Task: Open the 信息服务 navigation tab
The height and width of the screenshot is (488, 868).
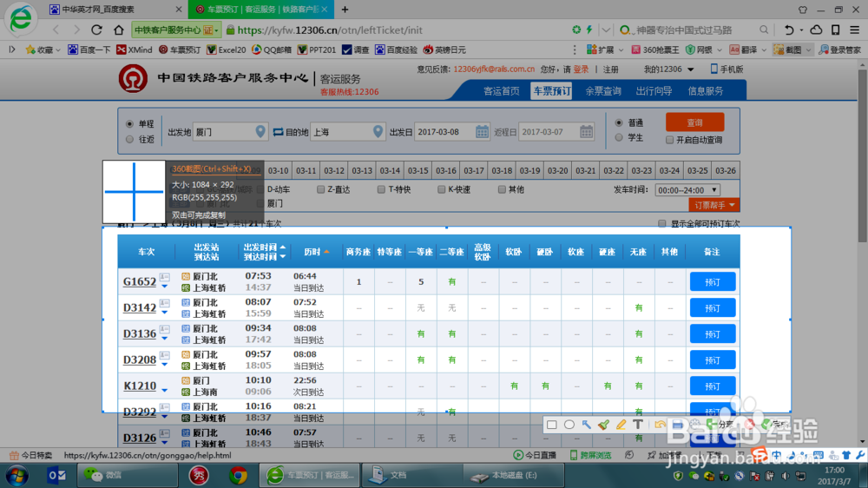Action: 705,91
